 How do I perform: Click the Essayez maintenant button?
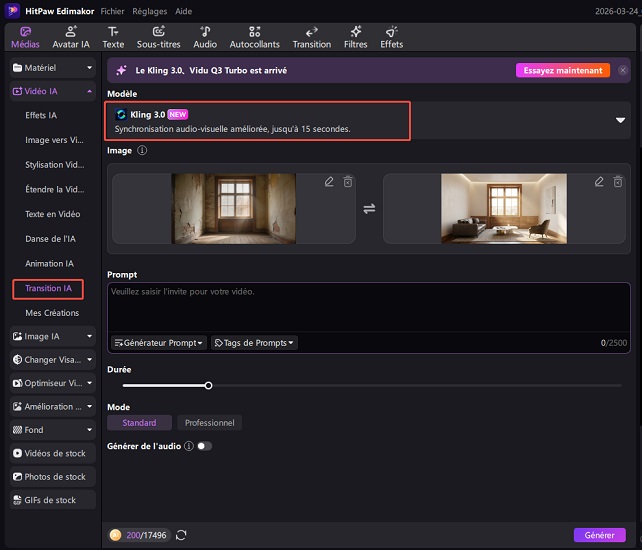563,71
